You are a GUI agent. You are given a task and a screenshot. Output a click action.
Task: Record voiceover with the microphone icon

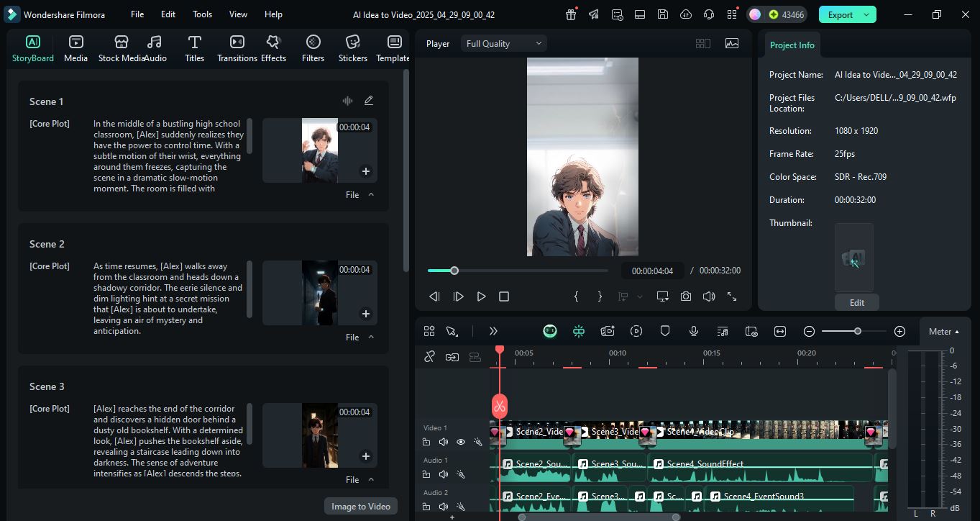[x=694, y=331]
